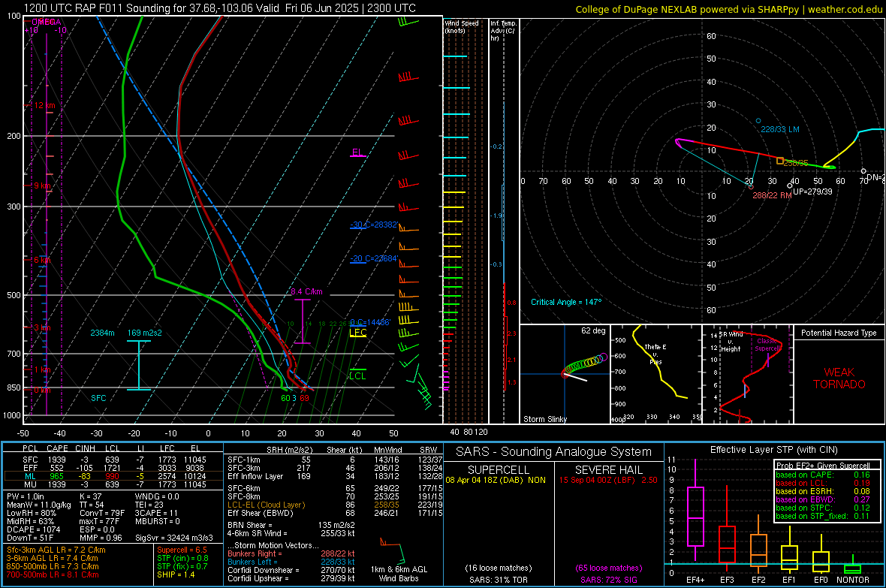Click the green NONTOR box plot
The height and width of the screenshot is (588, 886).
(x=852, y=565)
